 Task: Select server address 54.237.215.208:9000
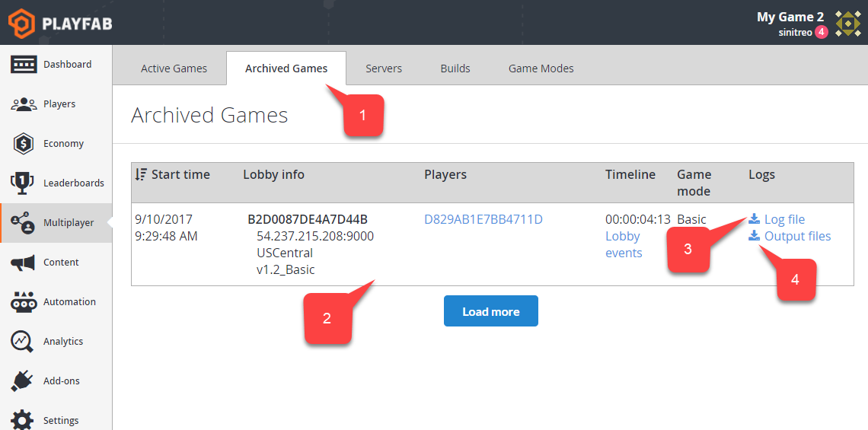point(315,236)
